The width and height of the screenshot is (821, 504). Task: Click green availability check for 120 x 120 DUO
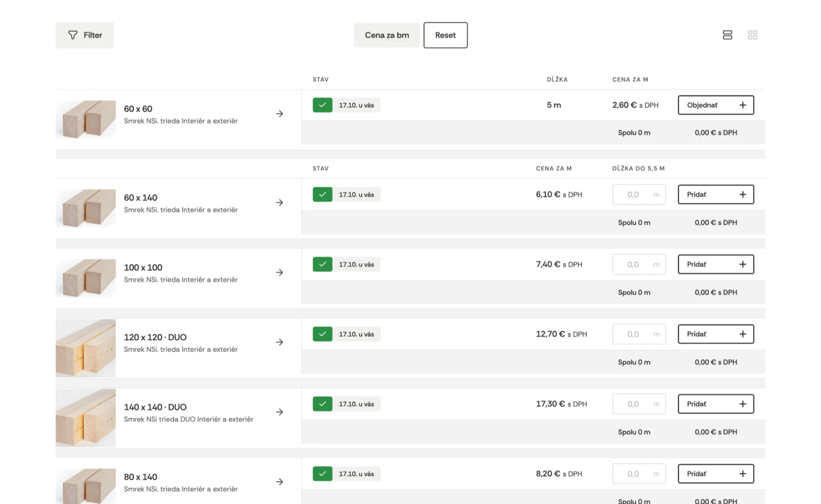(x=323, y=334)
